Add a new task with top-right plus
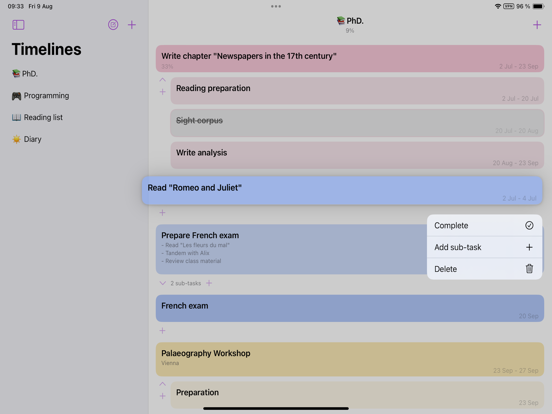 coord(537,25)
